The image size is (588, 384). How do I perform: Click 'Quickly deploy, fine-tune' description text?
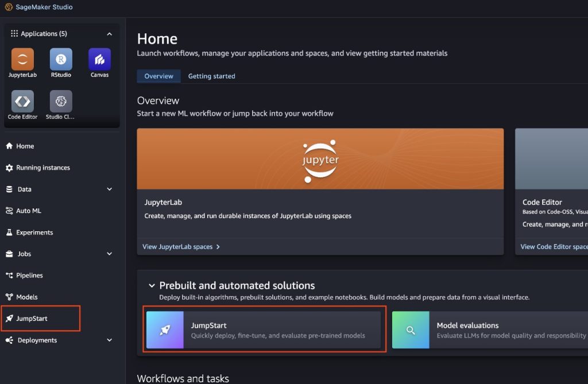[278, 336]
